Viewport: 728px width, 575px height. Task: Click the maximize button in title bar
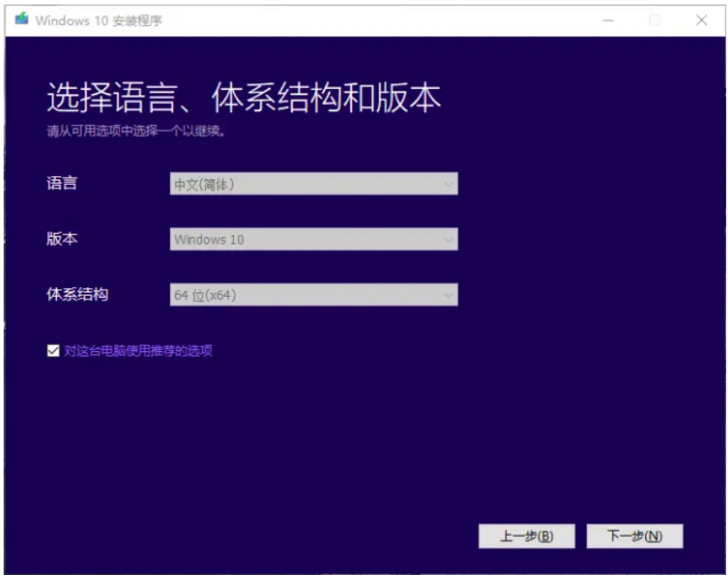click(x=655, y=20)
